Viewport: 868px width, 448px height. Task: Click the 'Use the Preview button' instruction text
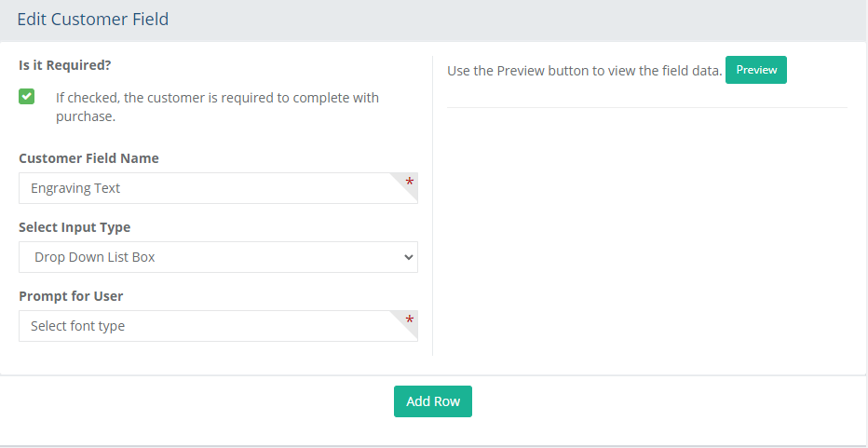pos(585,71)
